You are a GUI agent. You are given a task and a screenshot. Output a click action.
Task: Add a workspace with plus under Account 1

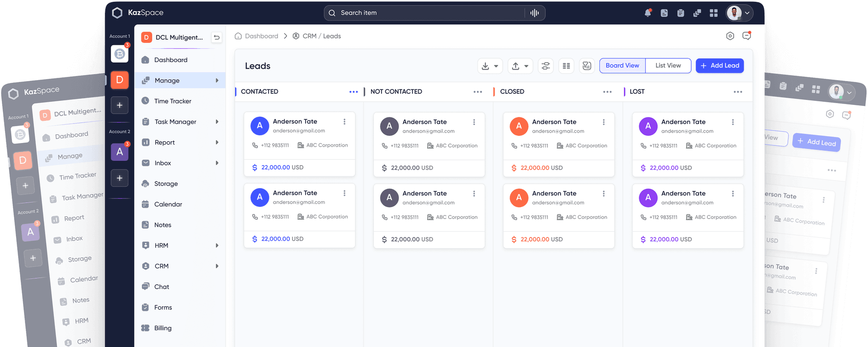tap(119, 105)
